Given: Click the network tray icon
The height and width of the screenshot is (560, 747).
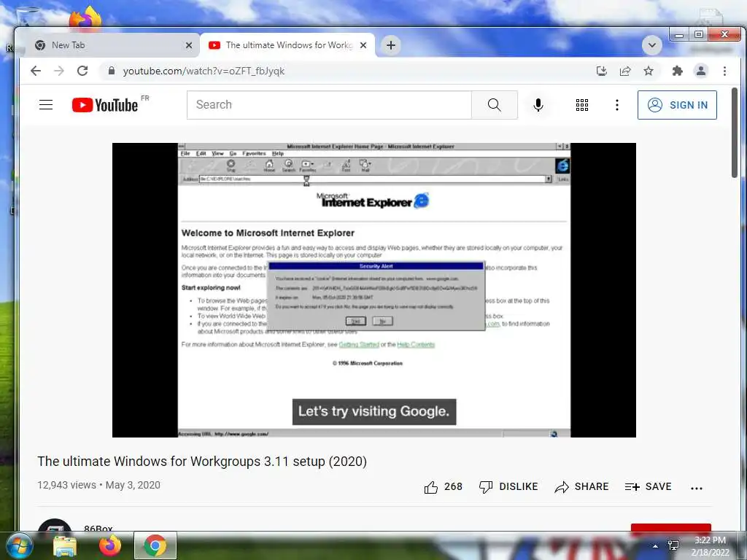Looking at the screenshot, I should click(x=673, y=545).
